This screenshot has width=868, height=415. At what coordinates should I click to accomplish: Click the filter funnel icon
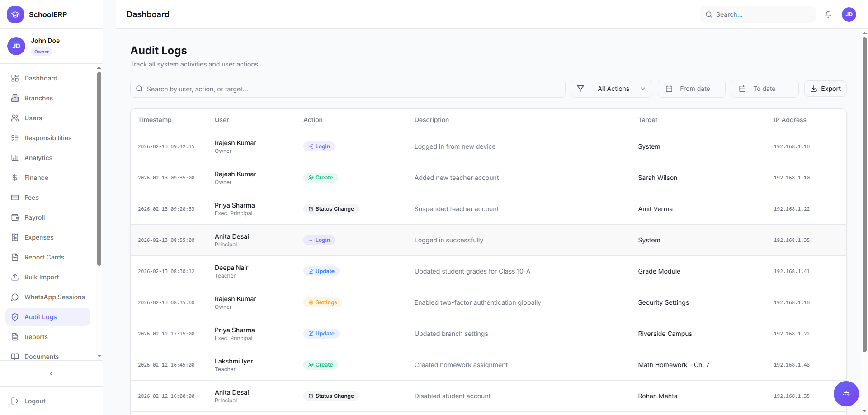click(580, 89)
